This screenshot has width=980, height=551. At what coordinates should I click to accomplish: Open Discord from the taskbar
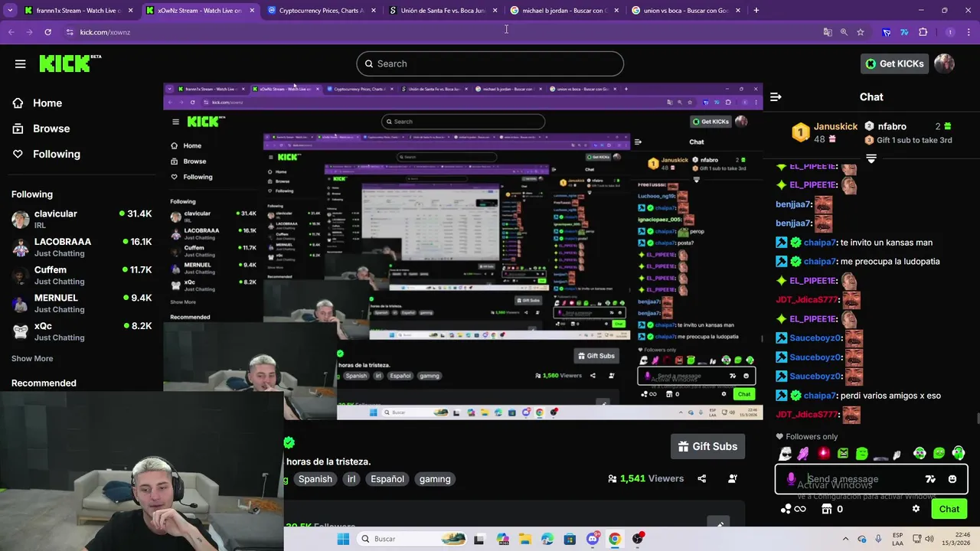593,539
